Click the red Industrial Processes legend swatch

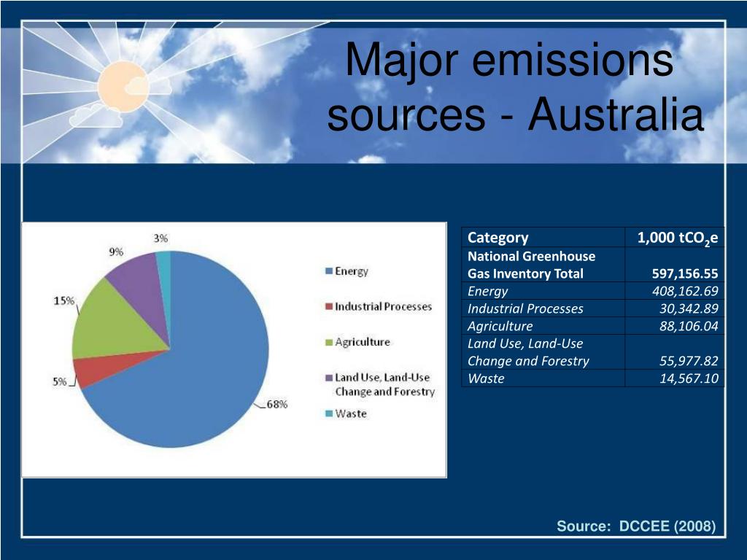tap(329, 306)
